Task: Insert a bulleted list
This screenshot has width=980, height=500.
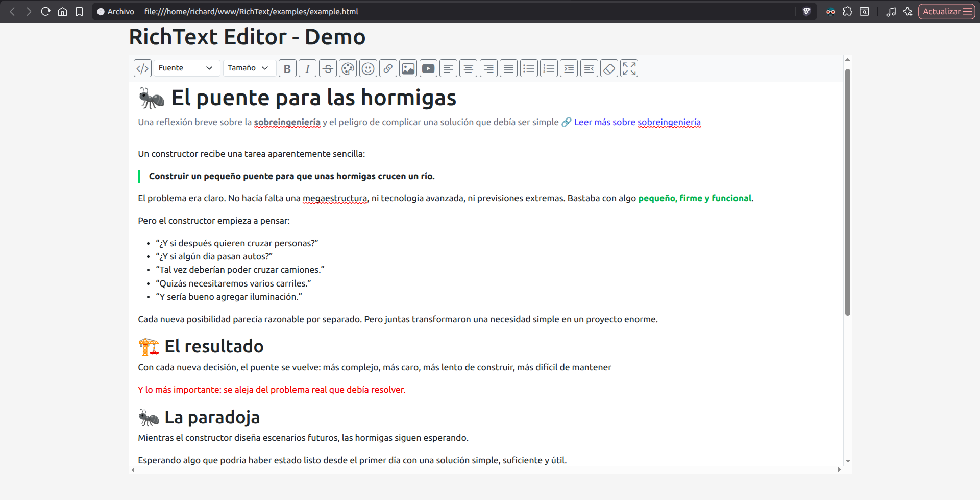Action: coord(529,68)
